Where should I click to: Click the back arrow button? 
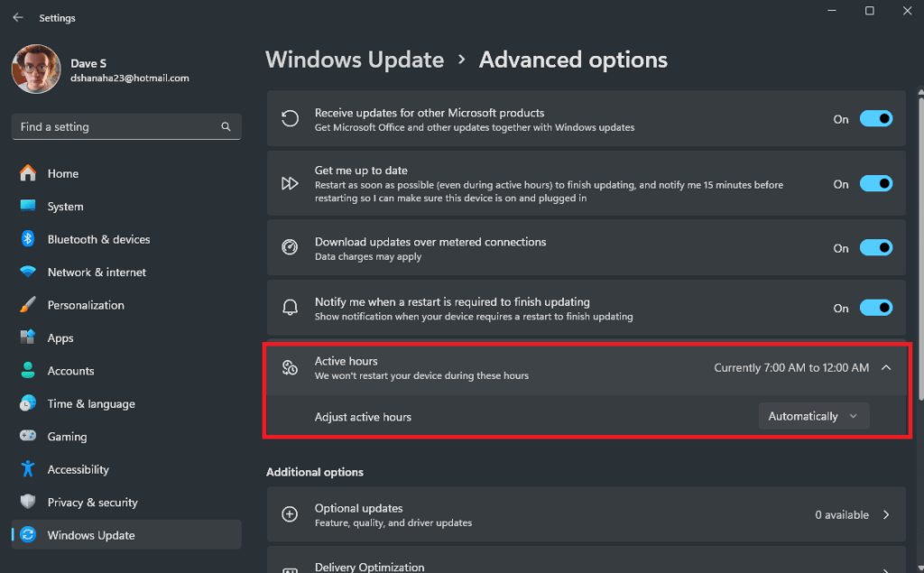18,15
